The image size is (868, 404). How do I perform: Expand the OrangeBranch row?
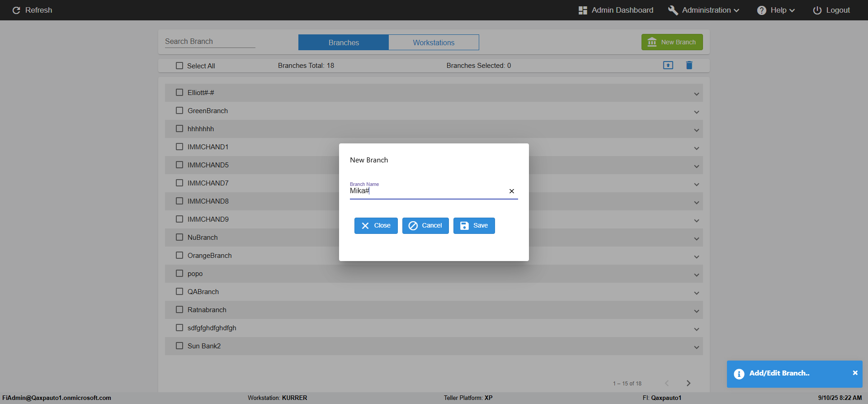[x=697, y=257]
